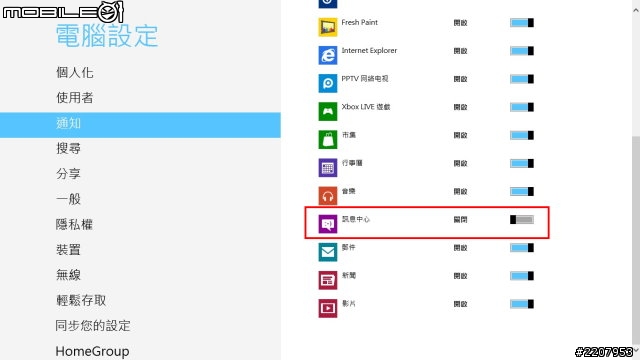Open 一般 settings category
The height and width of the screenshot is (360, 640).
coord(68,199)
